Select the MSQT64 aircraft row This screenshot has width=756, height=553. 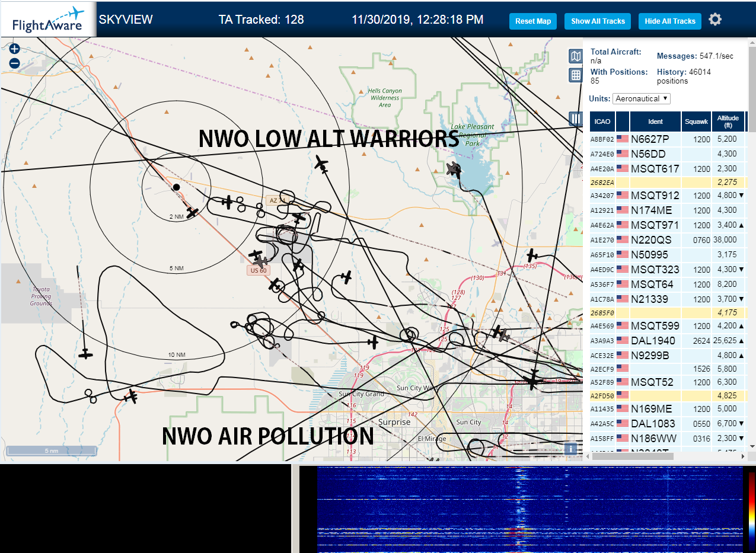click(668, 285)
